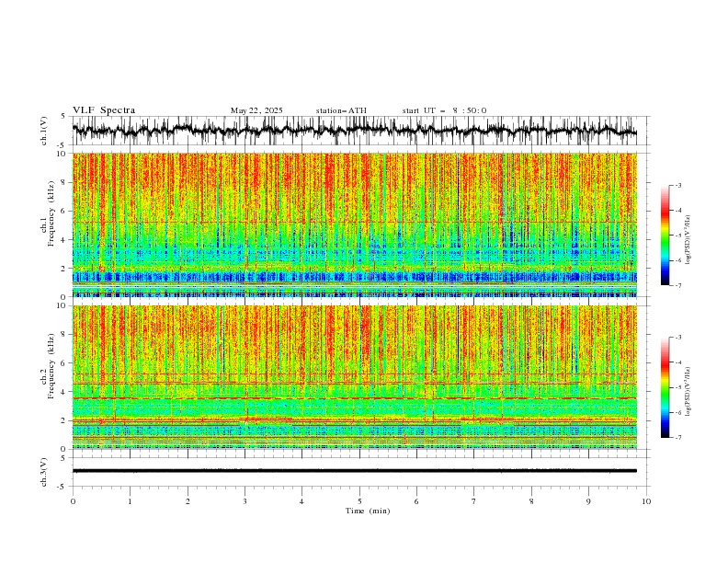The height and width of the screenshot is (563, 728).
Task: Click time axis tick label "1"
Action: click(130, 501)
